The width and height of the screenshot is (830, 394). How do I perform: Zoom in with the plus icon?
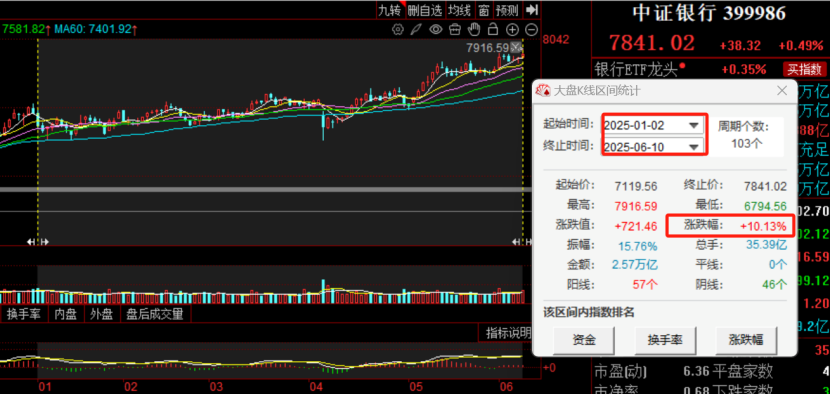(512, 30)
